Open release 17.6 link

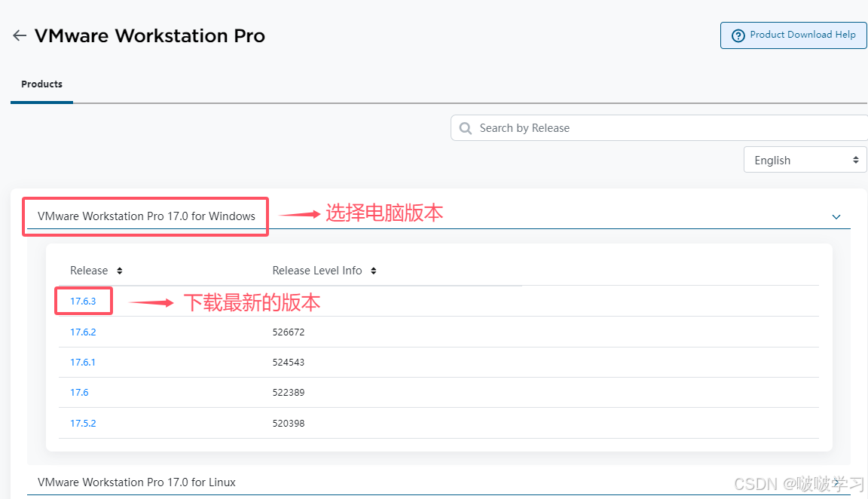[x=79, y=393]
